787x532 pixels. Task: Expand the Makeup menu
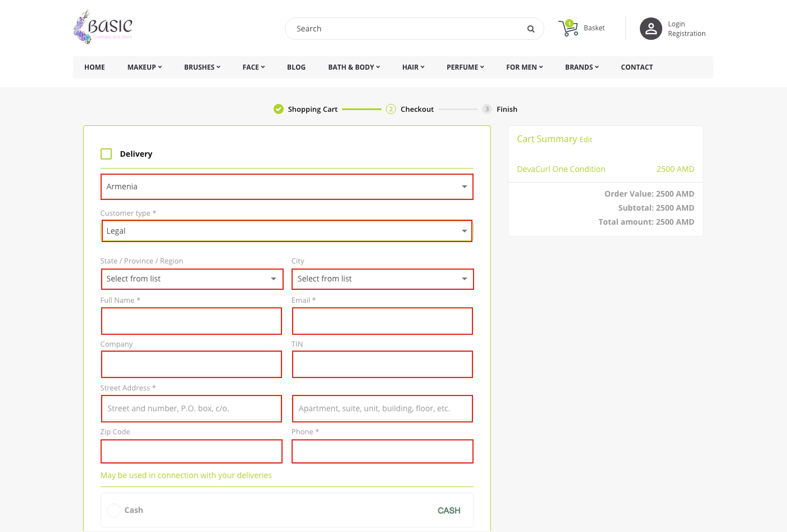click(x=144, y=67)
